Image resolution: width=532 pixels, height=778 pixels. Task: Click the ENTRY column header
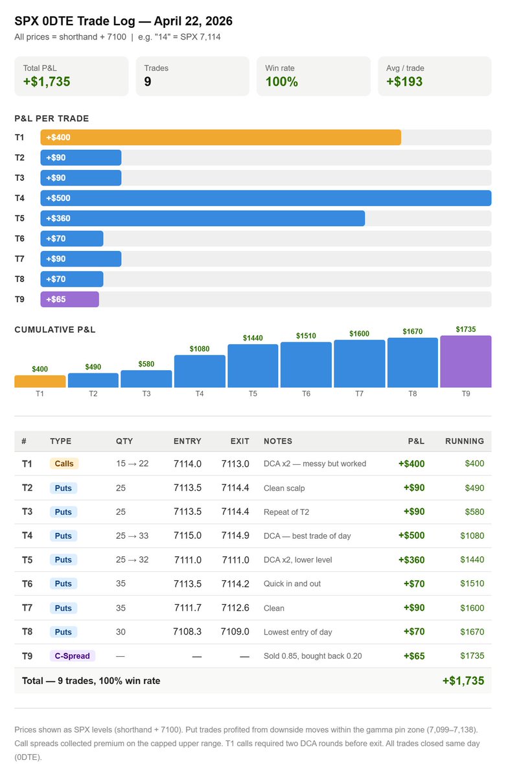pos(187,441)
